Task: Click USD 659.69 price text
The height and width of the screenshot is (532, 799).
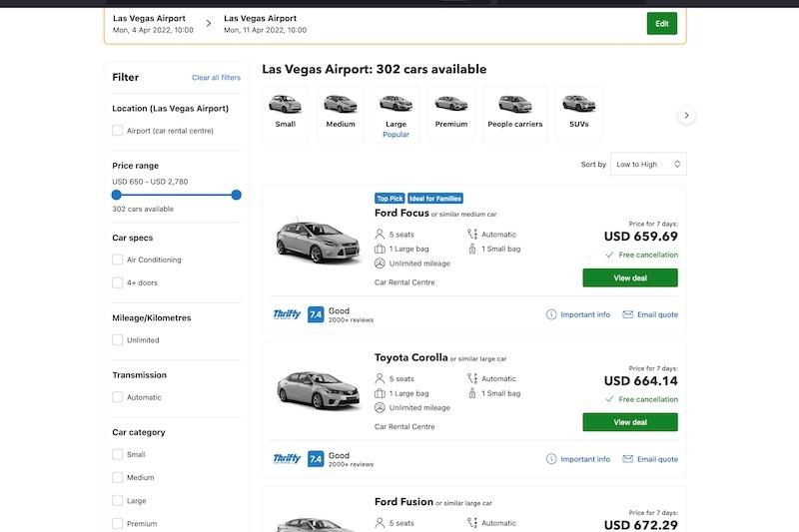Action: [640, 237]
